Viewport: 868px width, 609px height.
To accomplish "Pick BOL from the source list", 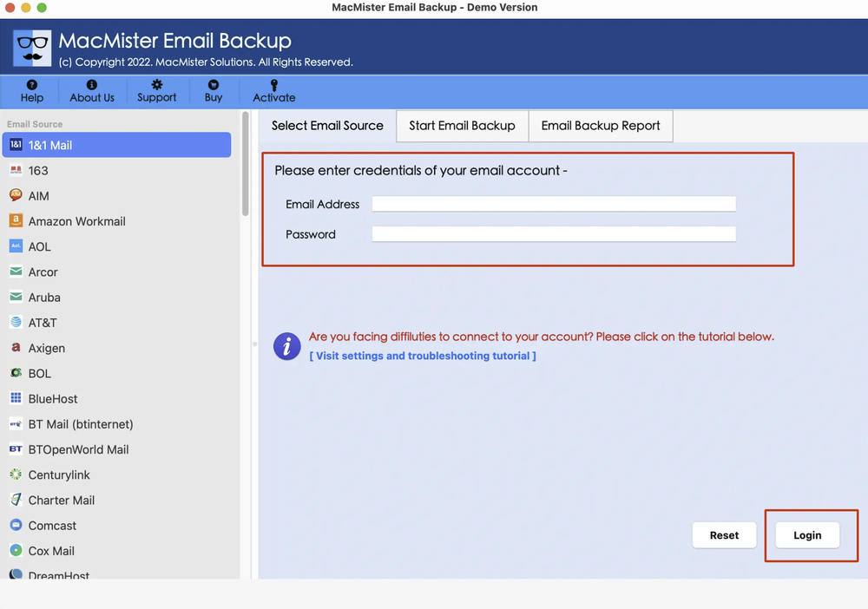I will tap(117, 373).
